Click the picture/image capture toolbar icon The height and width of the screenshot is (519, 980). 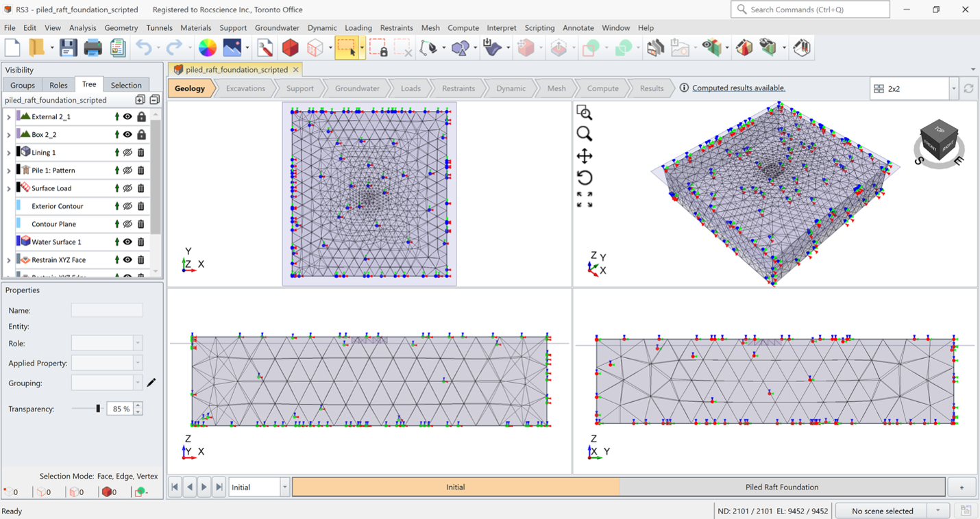(x=232, y=48)
